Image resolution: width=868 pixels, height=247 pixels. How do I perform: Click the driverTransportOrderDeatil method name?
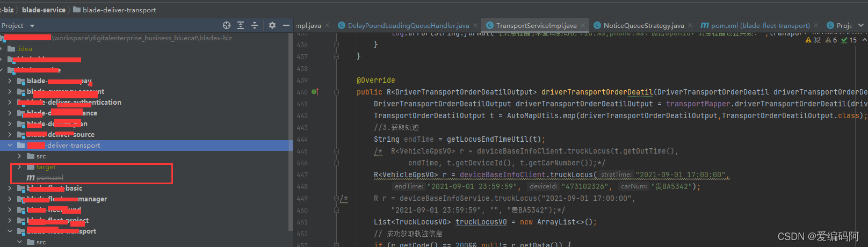(597, 92)
